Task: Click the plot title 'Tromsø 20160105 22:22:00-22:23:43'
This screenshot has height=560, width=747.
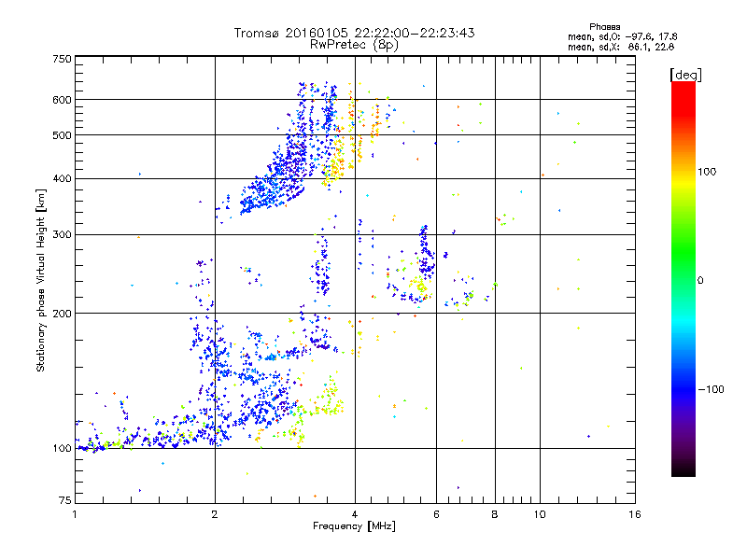Action: tap(354, 33)
